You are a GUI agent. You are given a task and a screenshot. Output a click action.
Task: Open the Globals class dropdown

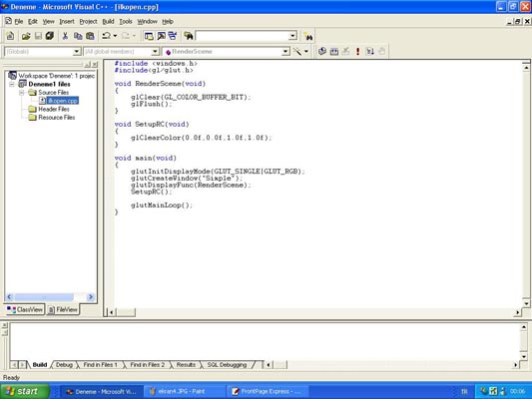77,52
